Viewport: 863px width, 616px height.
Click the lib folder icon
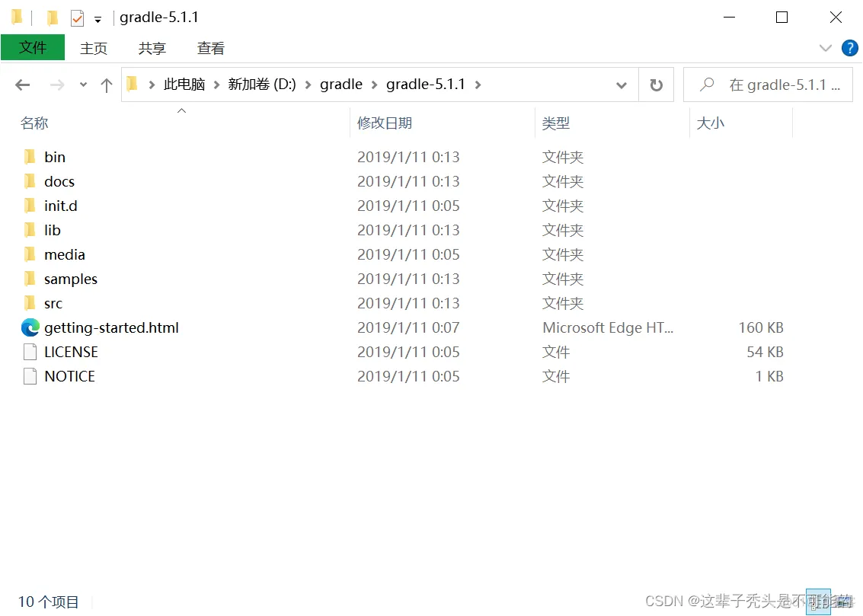tap(30, 230)
